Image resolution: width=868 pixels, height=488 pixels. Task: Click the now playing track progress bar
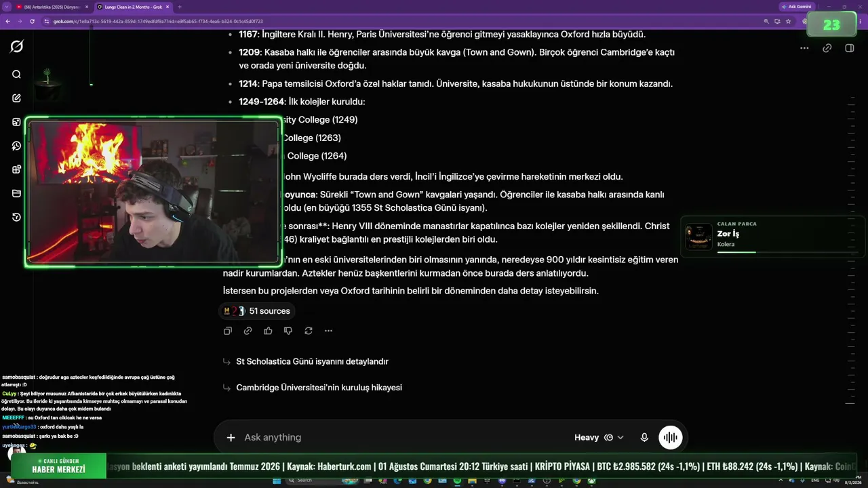click(788, 252)
